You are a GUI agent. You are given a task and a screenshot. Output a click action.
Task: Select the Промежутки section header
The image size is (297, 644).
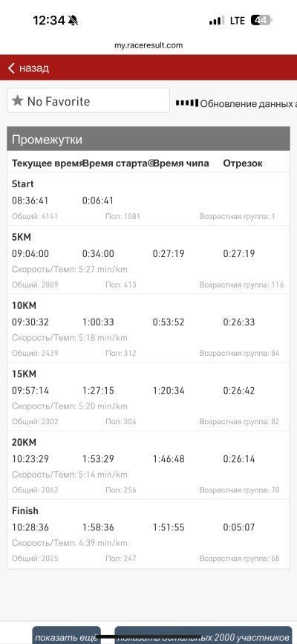coord(148,140)
